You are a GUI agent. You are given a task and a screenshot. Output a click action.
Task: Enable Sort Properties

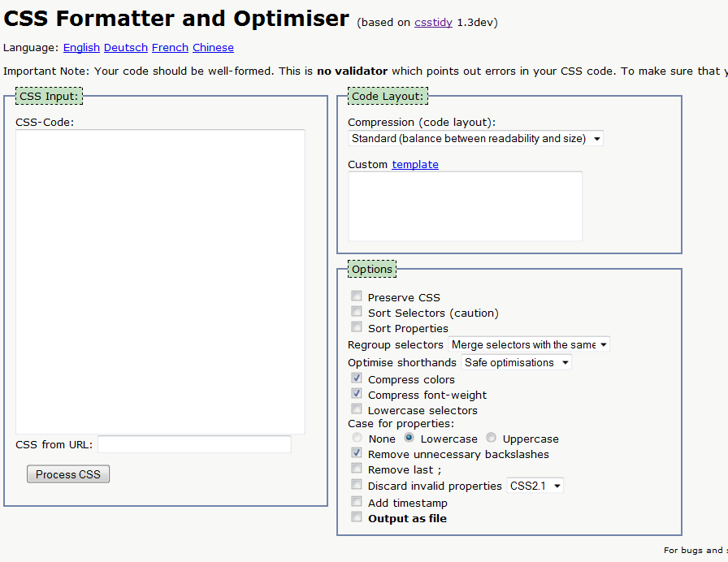pyautogui.click(x=356, y=326)
